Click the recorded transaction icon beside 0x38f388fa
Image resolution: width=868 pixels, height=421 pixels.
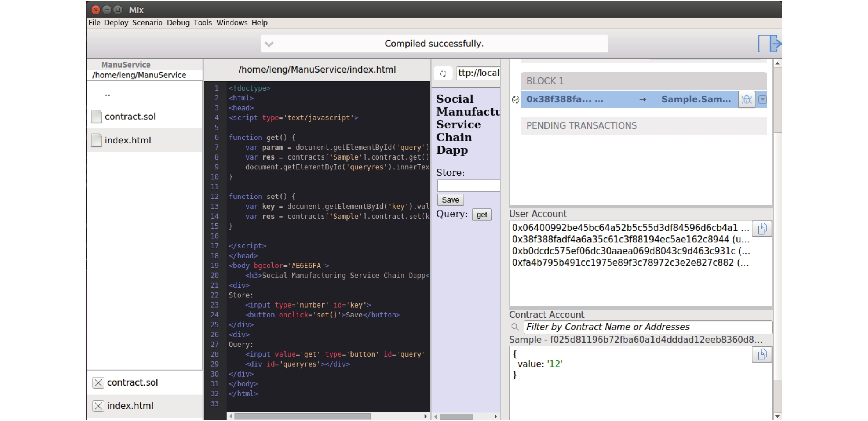click(x=515, y=99)
